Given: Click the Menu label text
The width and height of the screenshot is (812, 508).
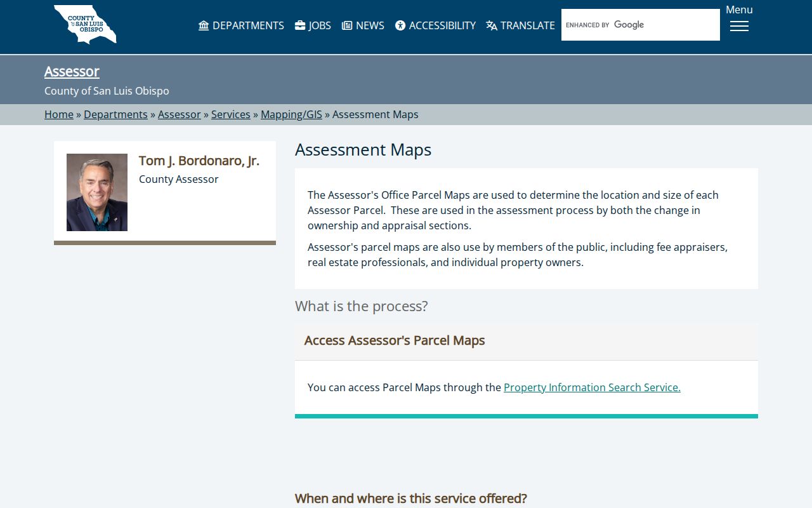Looking at the screenshot, I should tap(739, 10).
